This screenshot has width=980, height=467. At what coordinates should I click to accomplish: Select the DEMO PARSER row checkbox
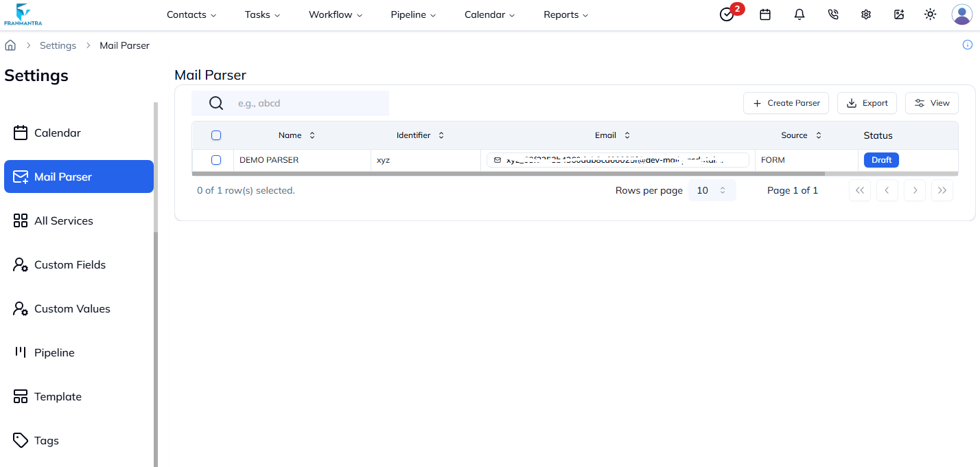216,159
